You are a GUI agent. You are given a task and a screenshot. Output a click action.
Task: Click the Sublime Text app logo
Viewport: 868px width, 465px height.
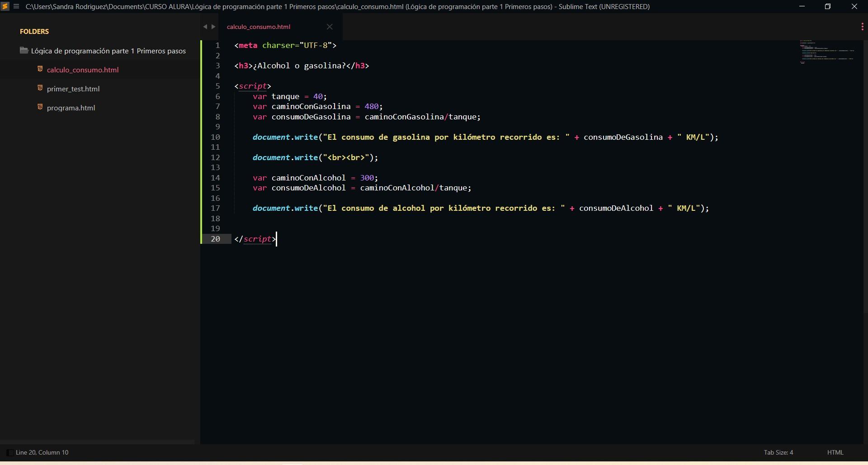click(5, 6)
